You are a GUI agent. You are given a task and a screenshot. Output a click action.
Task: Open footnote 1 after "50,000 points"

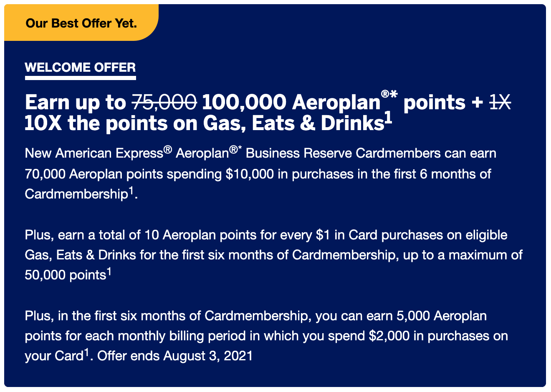(x=109, y=272)
